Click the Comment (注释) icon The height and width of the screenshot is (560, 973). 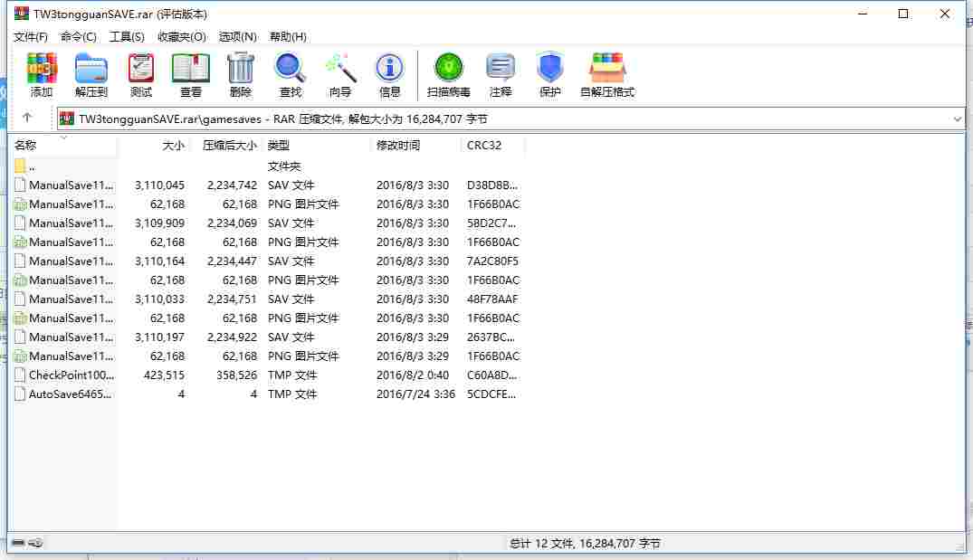[501, 68]
